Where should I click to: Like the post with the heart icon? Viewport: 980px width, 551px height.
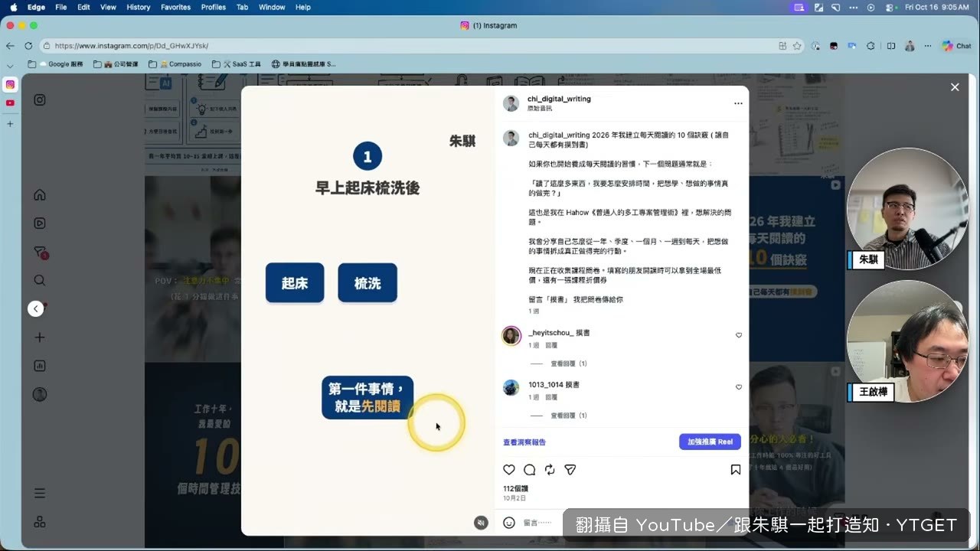(x=509, y=470)
